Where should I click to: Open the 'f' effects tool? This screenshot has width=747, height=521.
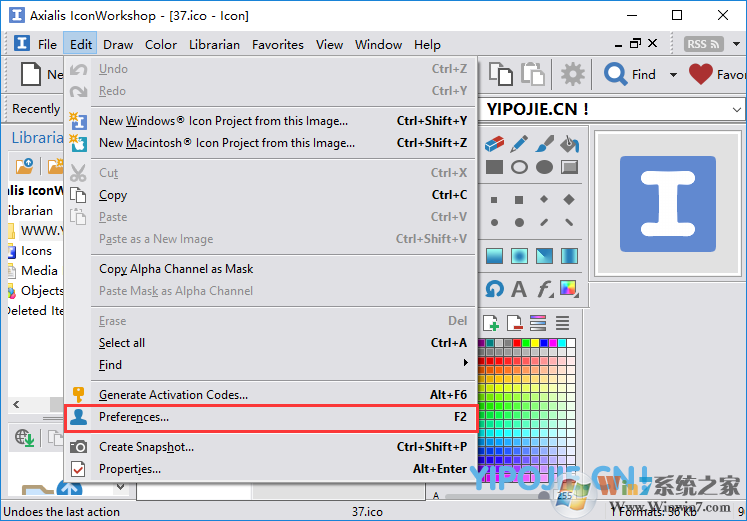pyautogui.click(x=544, y=289)
